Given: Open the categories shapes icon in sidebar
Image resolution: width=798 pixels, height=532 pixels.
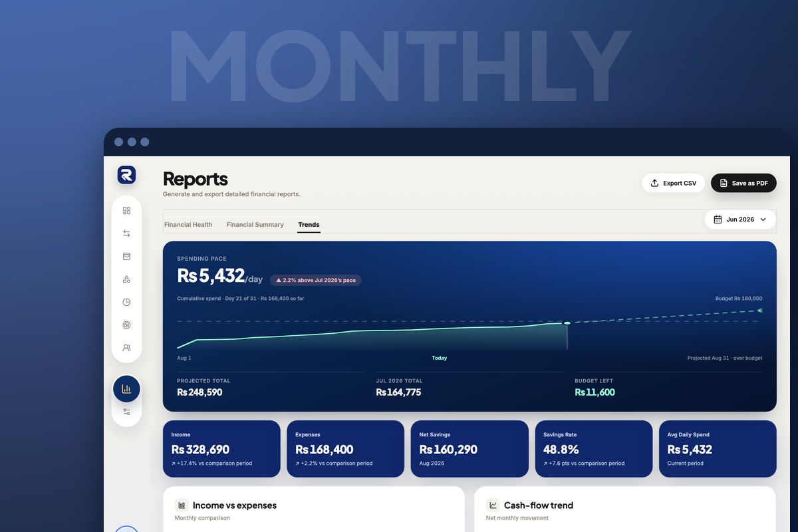Looking at the screenshot, I should [126, 279].
